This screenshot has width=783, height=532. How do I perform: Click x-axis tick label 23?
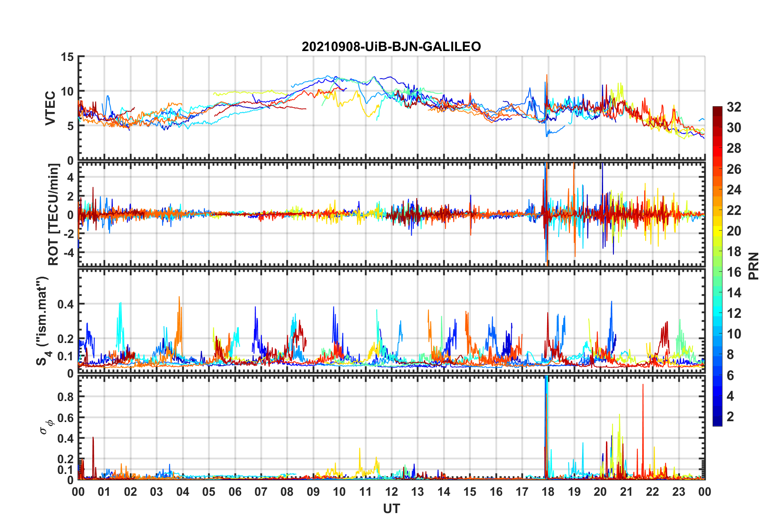(x=678, y=492)
